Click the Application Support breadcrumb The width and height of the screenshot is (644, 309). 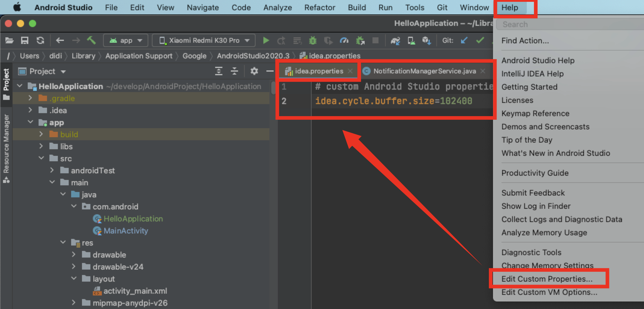pyautogui.click(x=139, y=56)
